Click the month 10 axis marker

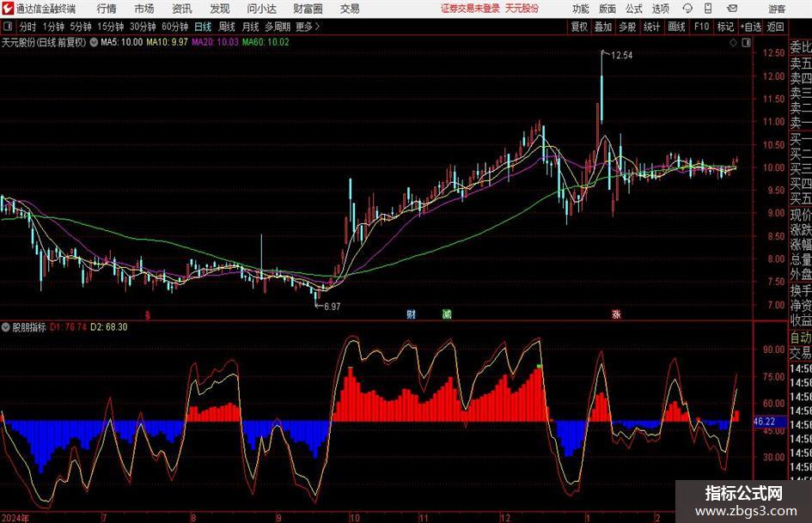355,518
